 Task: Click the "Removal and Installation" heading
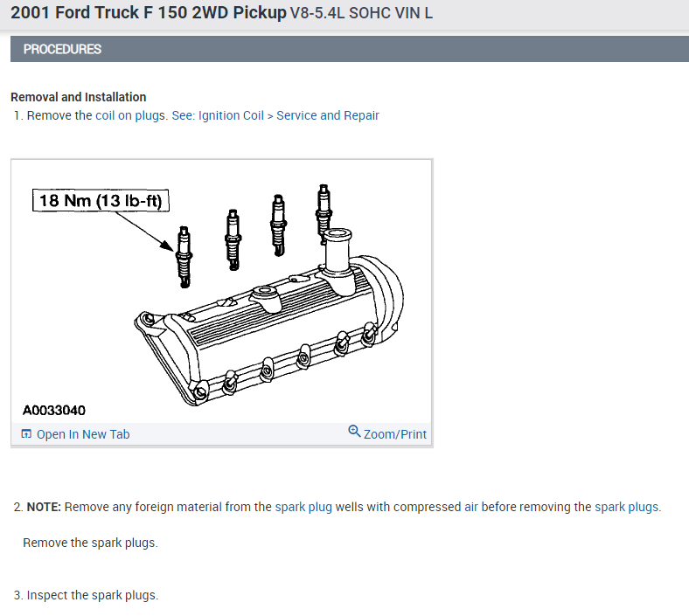pyautogui.click(x=79, y=97)
